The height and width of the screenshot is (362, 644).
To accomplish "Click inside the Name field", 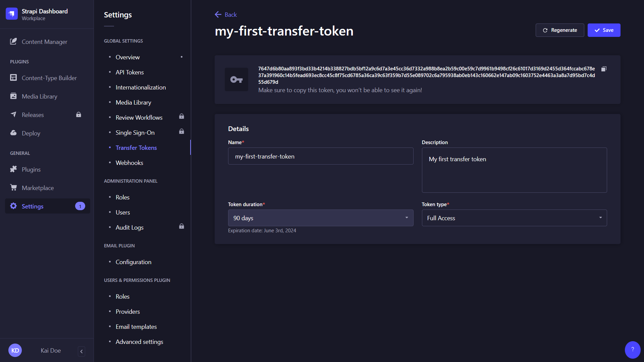I will [x=320, y=156].
